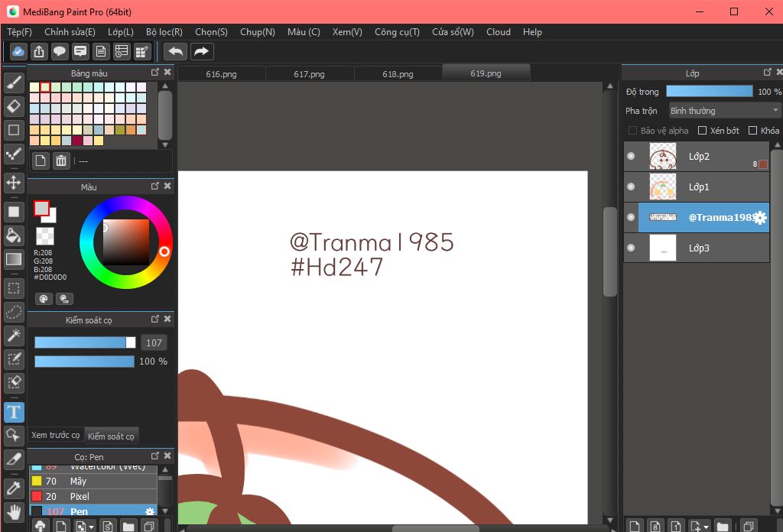Add a new color to palette
The height and width of the screenshot is (532, 783).
[x=41, y=161]
